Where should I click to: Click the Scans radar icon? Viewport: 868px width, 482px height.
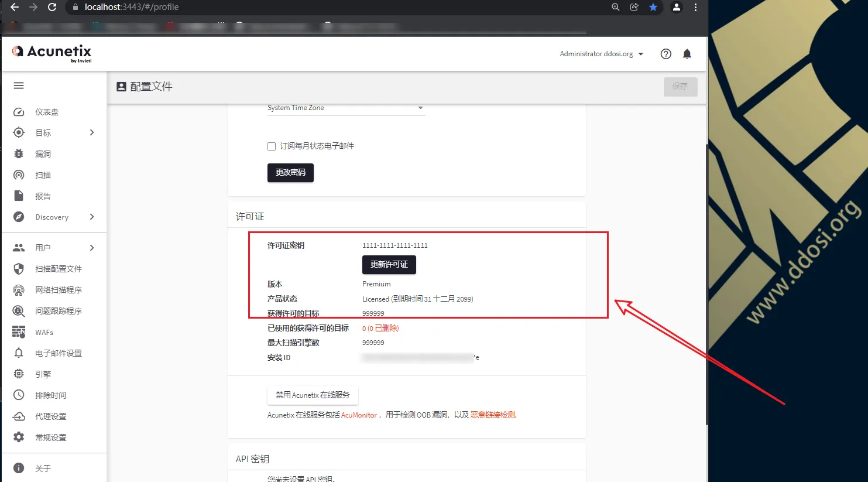[19, 175]
